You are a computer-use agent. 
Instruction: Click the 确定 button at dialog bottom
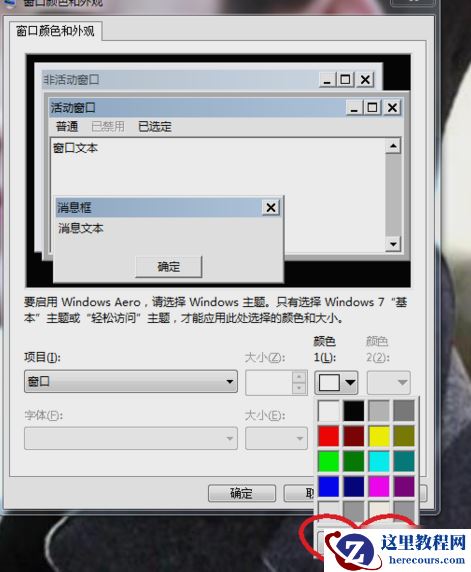242,493
